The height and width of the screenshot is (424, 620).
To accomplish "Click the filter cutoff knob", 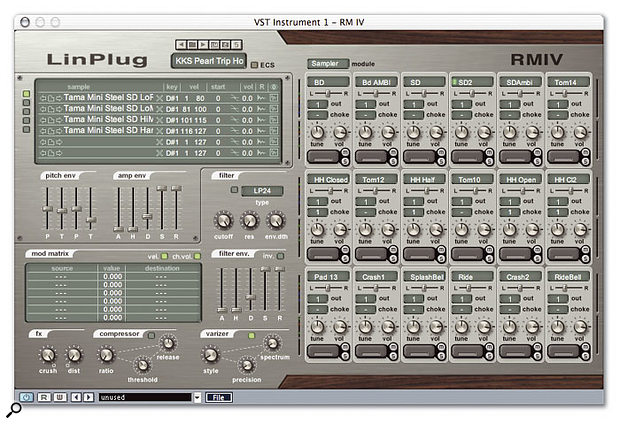I will point(223,220).
